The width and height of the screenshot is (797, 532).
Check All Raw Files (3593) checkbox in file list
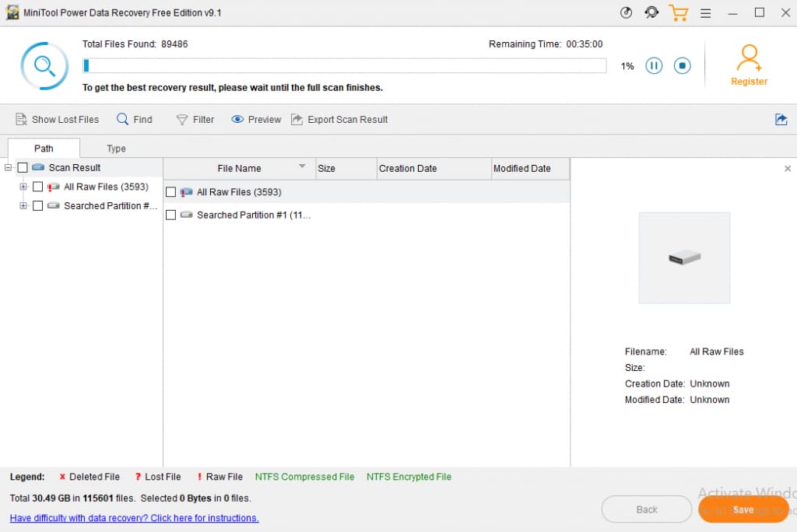(170, 192)
